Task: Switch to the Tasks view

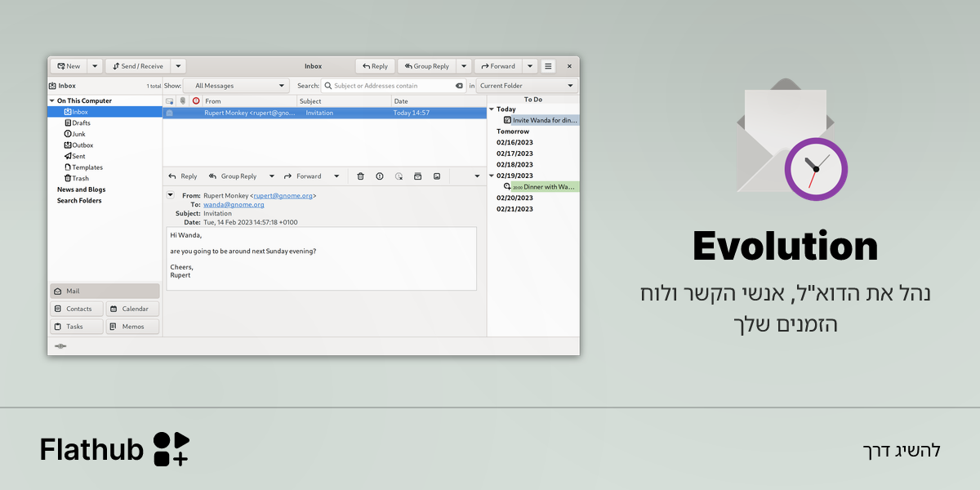Action: coord(78,327)
